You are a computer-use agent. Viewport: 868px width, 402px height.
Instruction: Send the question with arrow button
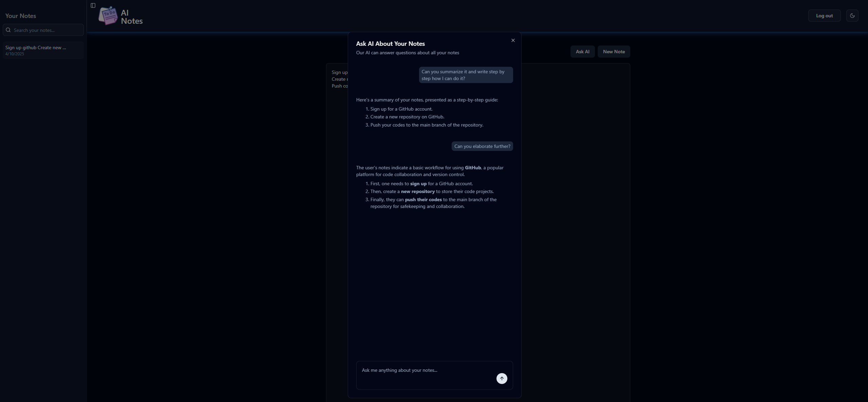(x=502, y=379)
